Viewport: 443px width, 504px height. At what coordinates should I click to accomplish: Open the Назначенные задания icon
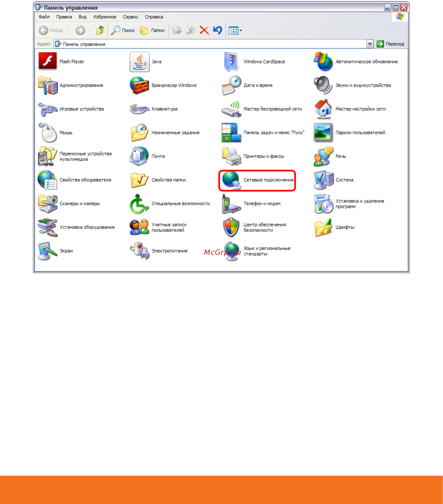(140, 133)
